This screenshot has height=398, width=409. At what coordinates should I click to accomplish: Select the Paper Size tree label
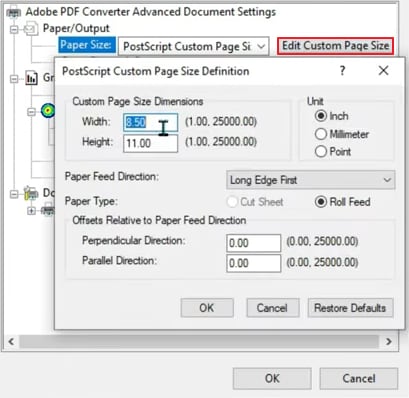87,45
